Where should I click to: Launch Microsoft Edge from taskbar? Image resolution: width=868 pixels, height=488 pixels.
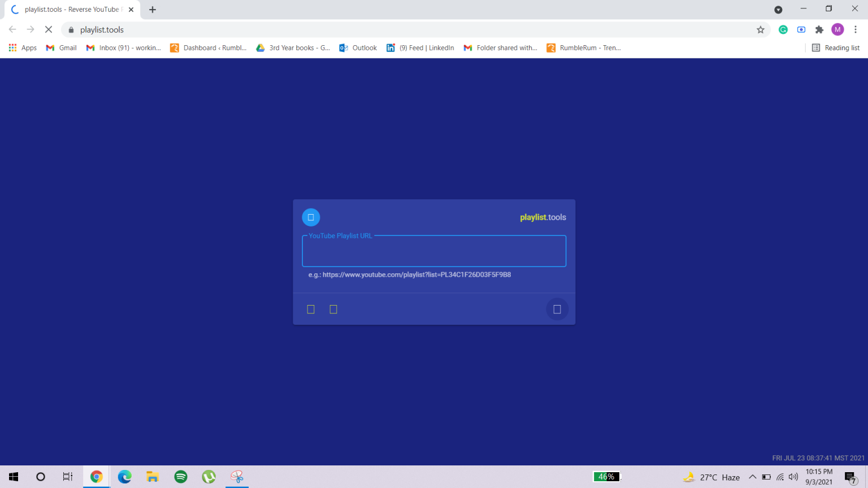click(x=124, y=477)
